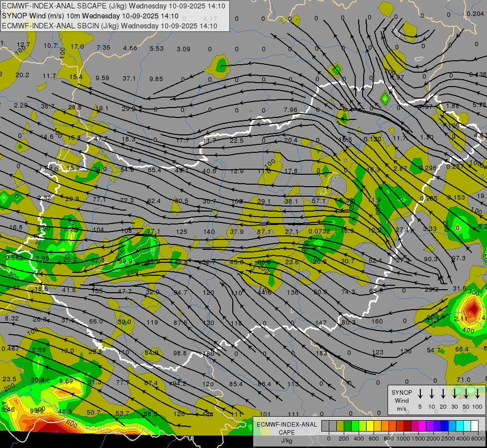Viewport: 487px width, 448px height.
Task: Click the map value 140
Action: point(209,231)
